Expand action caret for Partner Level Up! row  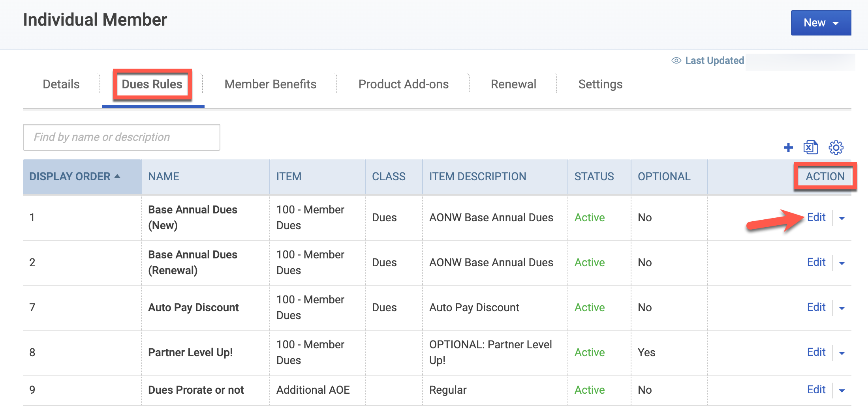[x=842, y=353]
